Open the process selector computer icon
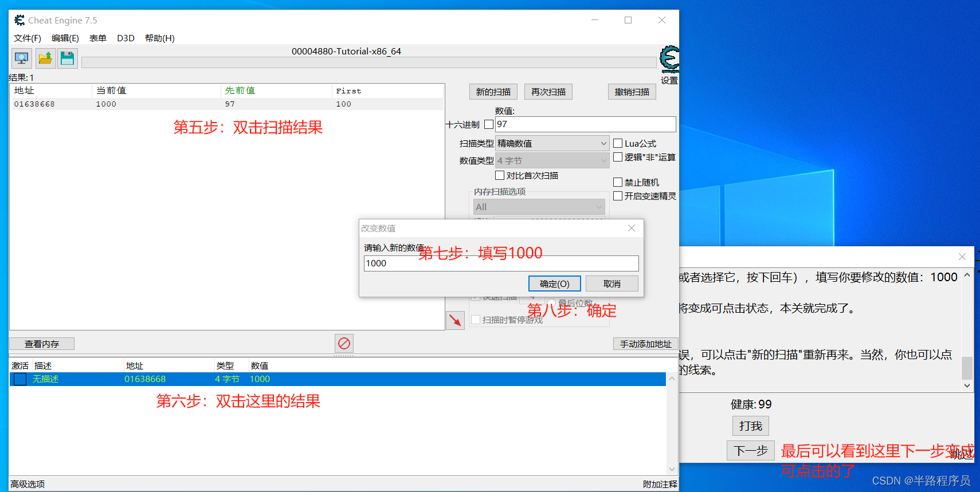 click(x=22, y=58)
